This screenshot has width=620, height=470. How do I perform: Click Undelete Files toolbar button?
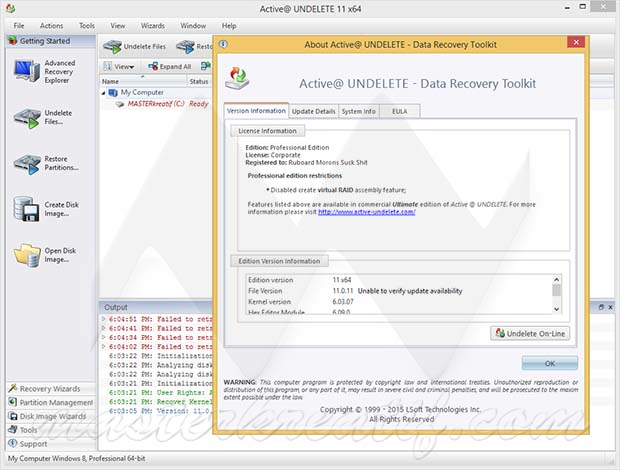(134, 47)
